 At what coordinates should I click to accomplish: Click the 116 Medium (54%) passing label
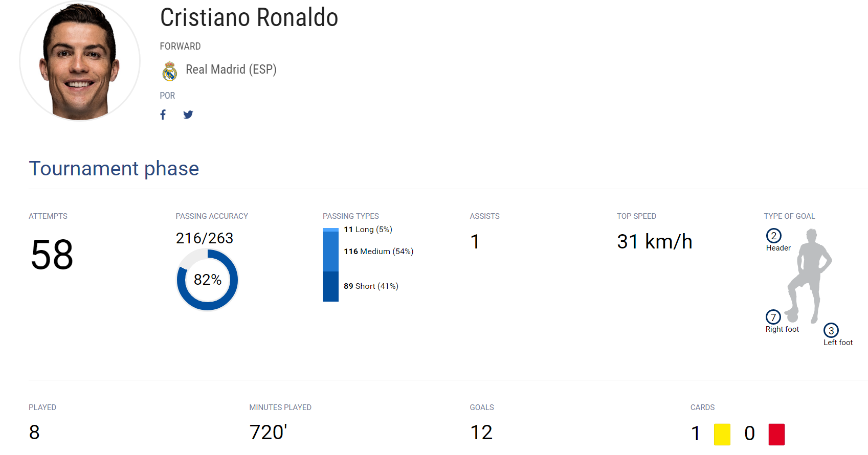[379, 252]
